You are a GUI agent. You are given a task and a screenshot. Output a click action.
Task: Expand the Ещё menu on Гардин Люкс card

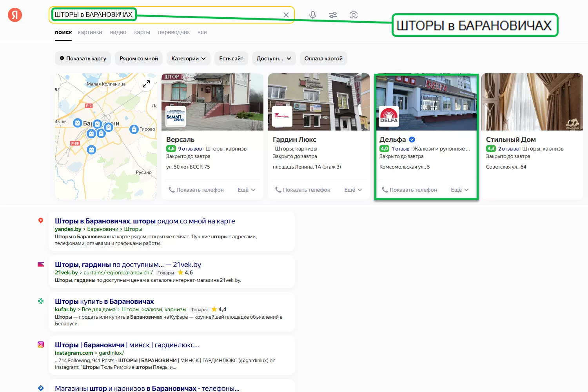(353, 190)
